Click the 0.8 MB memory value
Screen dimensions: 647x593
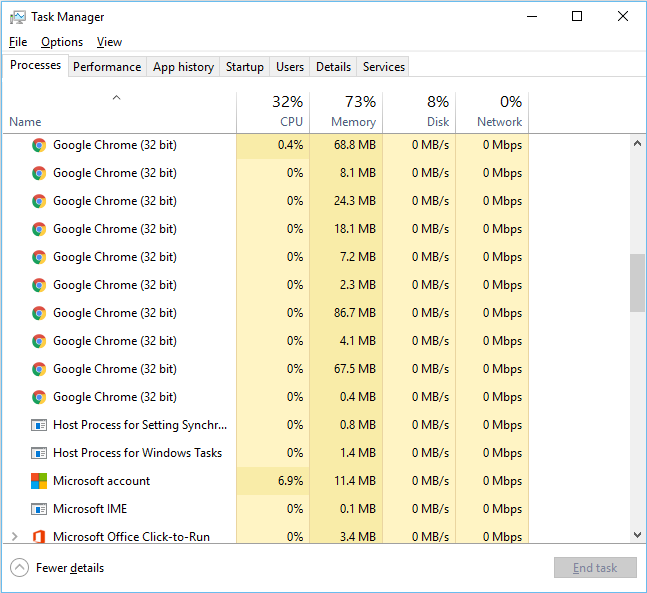(x=358, y=425)
